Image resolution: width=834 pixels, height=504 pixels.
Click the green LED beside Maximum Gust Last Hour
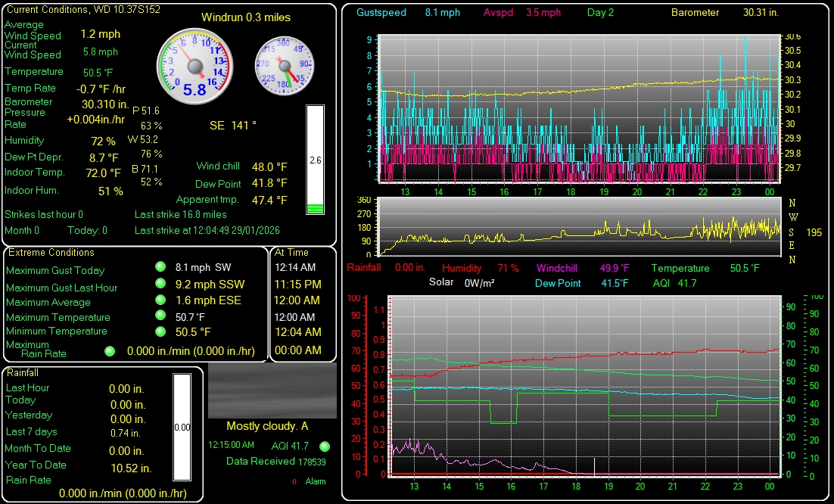(160, 284)
